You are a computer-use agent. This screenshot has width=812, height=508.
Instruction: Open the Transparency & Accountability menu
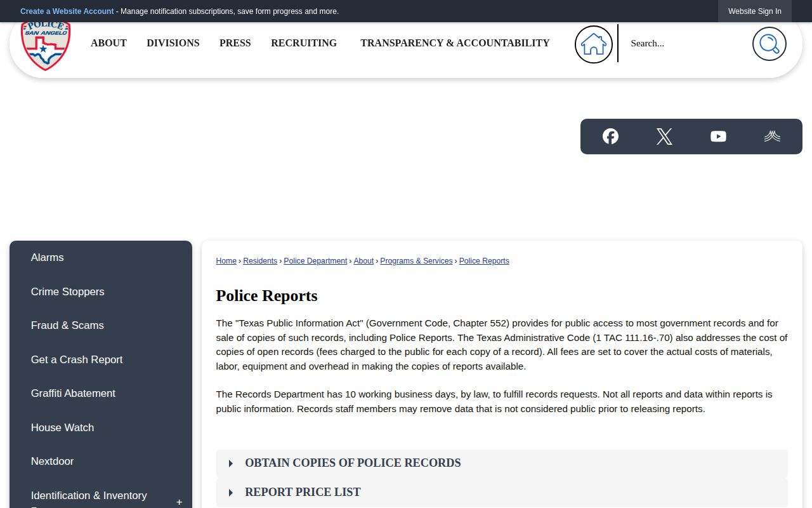pos(455,43)
